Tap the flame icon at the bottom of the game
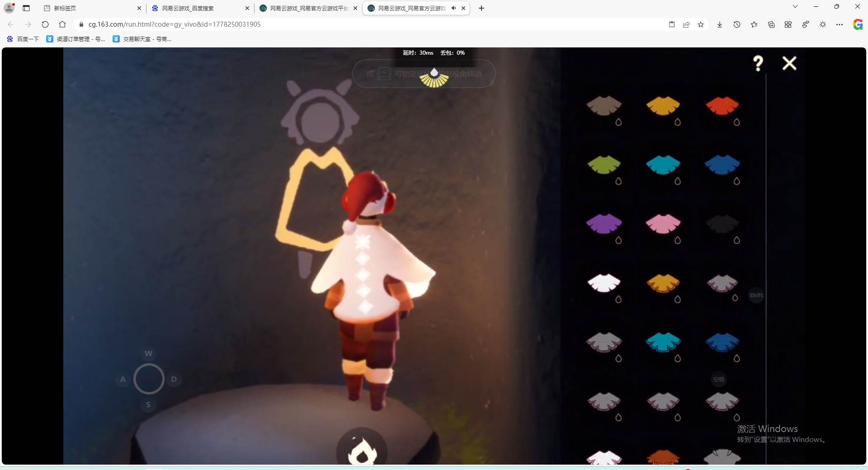This screenshot has height=470, width=868. tap(362, 450)
